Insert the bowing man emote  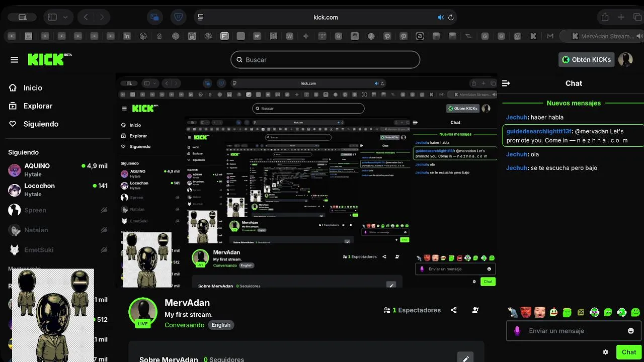click(x=513, y=312)
